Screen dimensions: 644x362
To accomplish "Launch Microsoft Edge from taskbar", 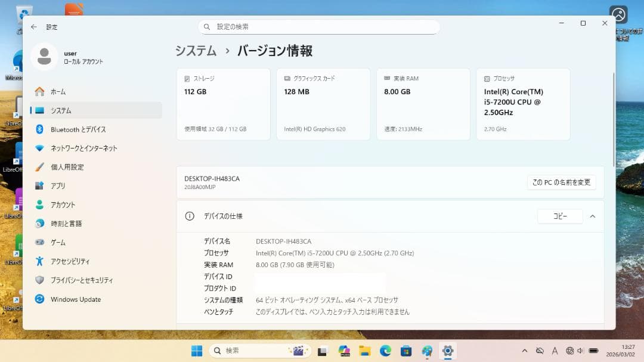I will 385,351.
